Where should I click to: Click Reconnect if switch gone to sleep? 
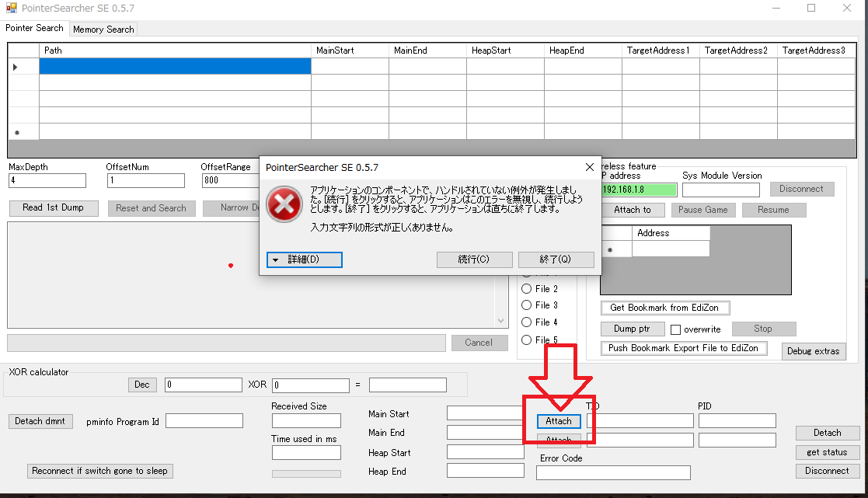coord(100,472)
